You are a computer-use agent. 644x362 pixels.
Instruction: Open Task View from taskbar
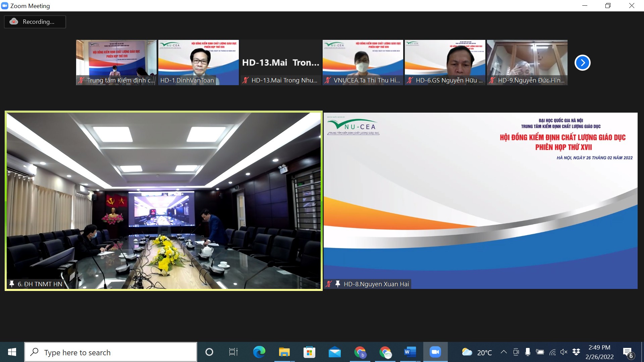click(x=233, y=352)
